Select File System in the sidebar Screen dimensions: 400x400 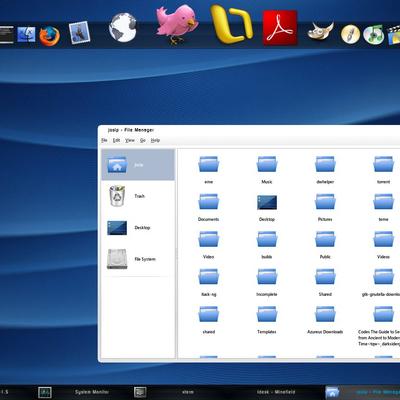pos(138,259)
